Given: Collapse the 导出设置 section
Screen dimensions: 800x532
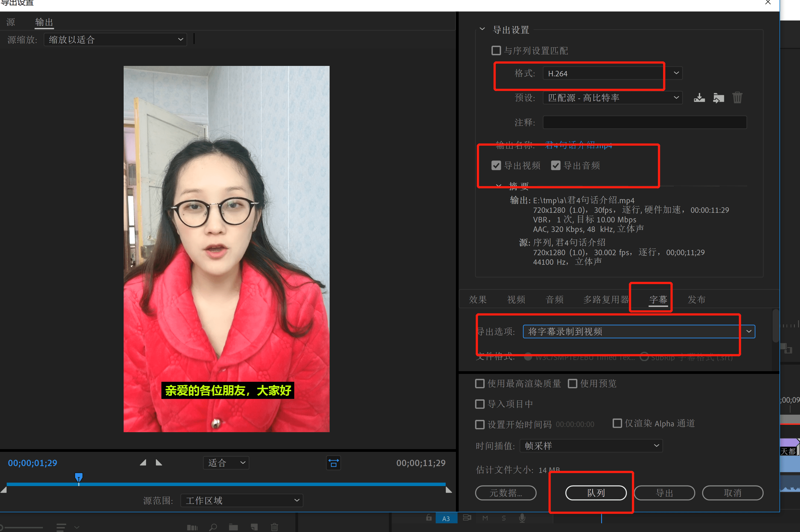Looking at the screenshot, I should click(482, 29).
